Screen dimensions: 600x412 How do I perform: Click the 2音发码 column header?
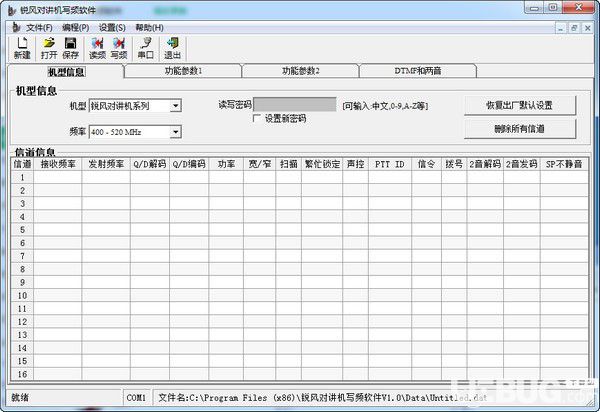click(522, 164)
